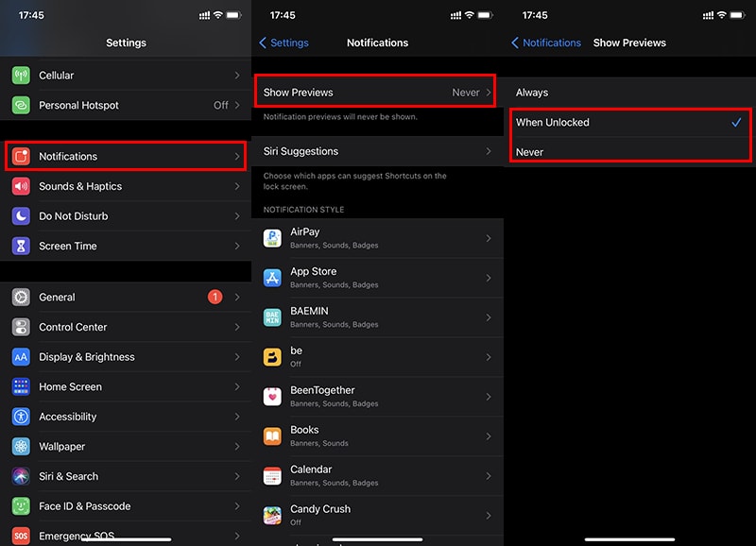Tap the battery icon on Show Previews screen

[738, 15]
